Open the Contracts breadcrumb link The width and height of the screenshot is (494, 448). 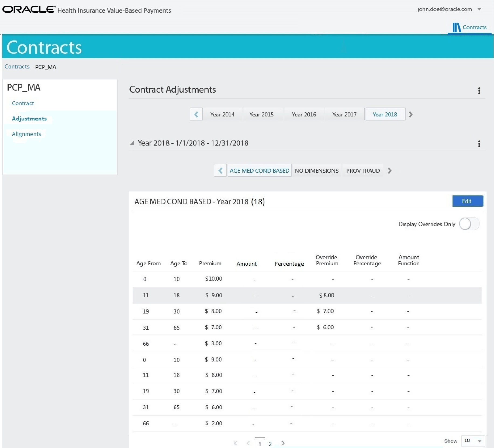(x=17, y=67)
